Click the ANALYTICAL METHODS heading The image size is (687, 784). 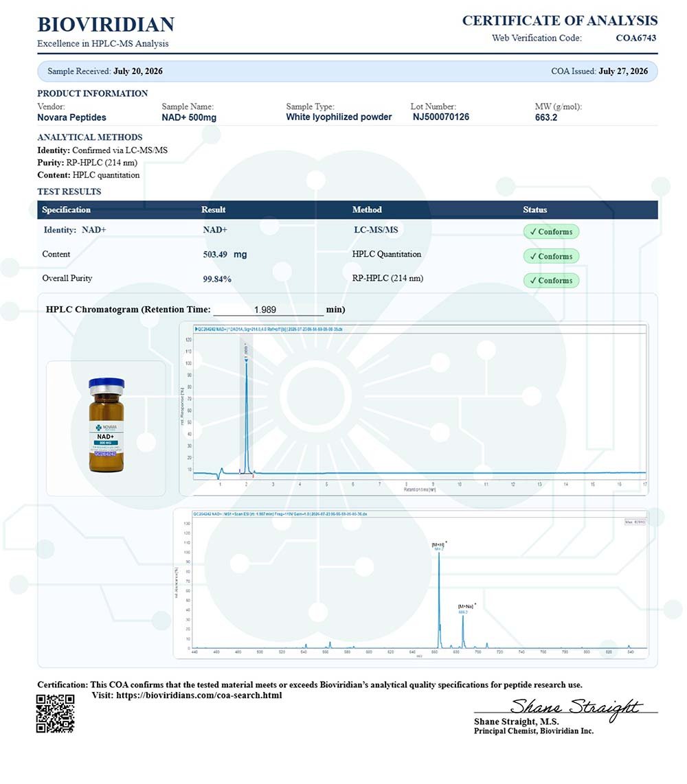tap(90, 137)
